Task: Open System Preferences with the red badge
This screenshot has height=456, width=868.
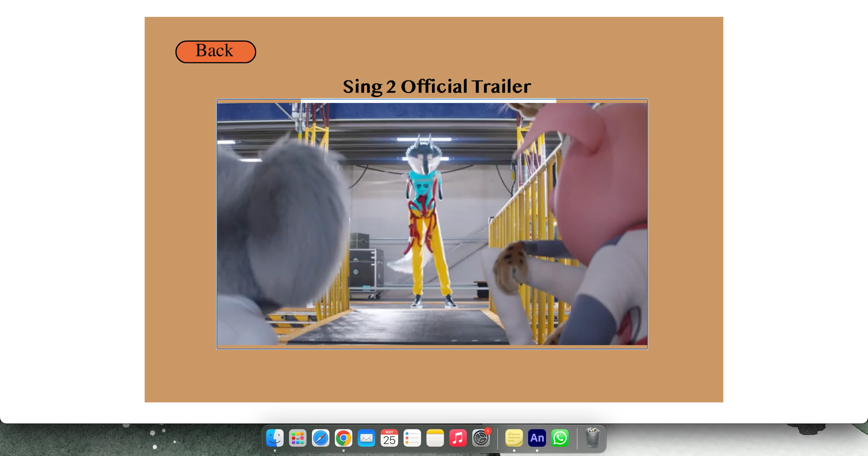Action: [481, 438]
